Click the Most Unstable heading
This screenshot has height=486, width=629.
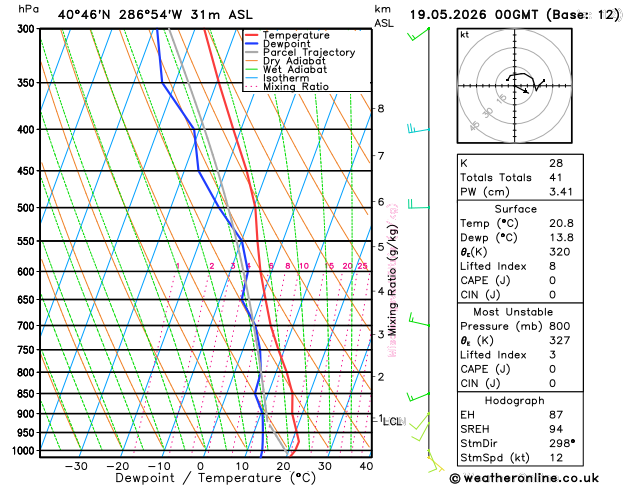pyautogui.click(x=513, y=312)
